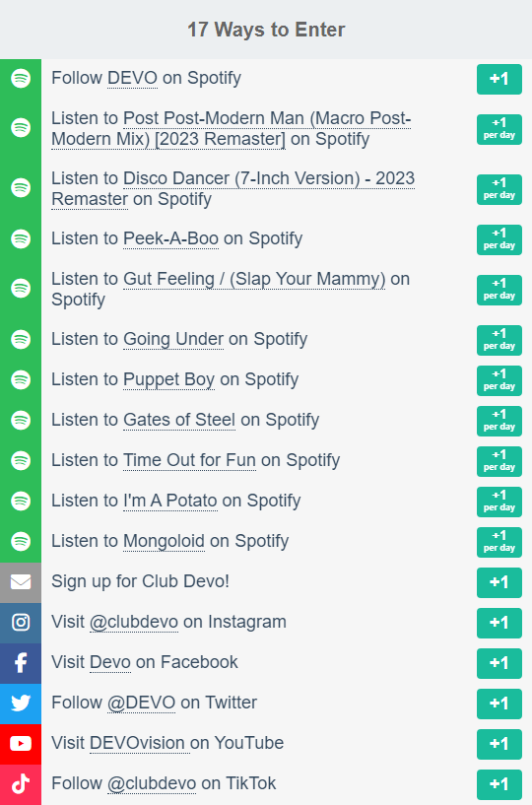Click the Instagram icon for @clubdevo

click(21, 623)
